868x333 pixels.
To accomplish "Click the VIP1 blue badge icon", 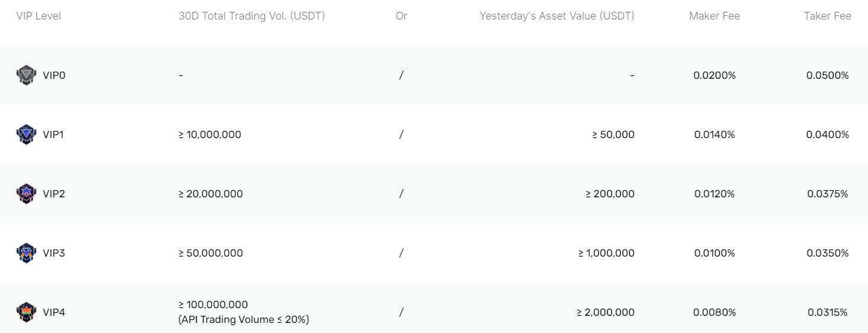I will 26,135.
